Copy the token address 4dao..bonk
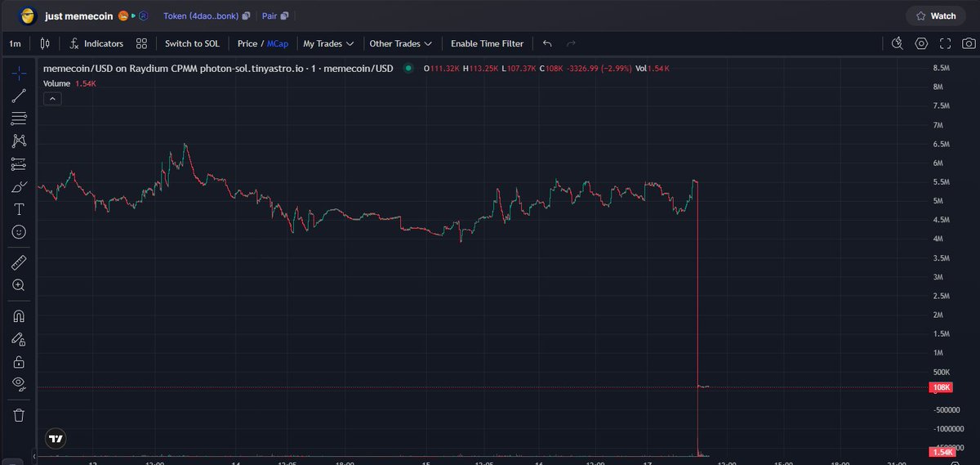This screenshot has height=465, width=980. pyautogui.click(x=246, y=16)
